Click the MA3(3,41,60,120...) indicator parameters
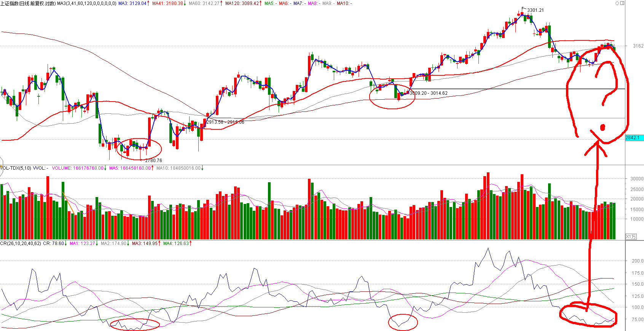The image size is (644, 331). click(87, 3)
